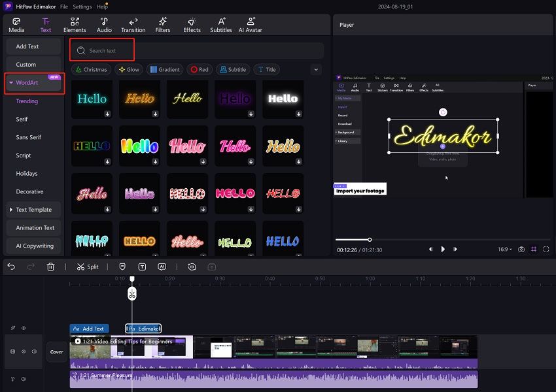Screen dimensions: 556x392
Task: Toggle visibility of the video track
Action: [x=24, y=351]
